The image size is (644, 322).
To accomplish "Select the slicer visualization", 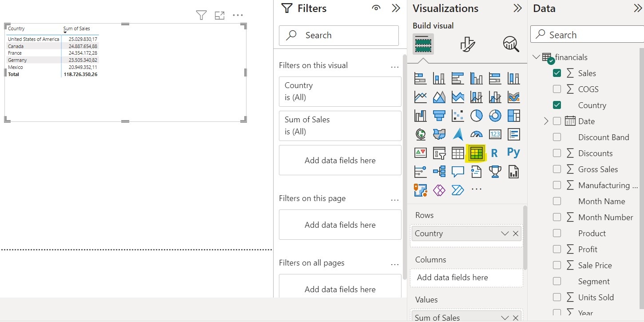I will pos(439,153).
